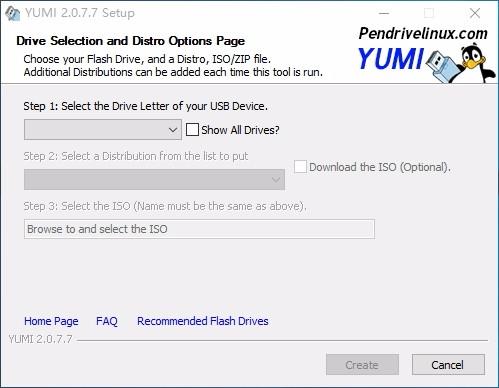
Task: Open the Distribution list dropdown
Action: [154, 180]
